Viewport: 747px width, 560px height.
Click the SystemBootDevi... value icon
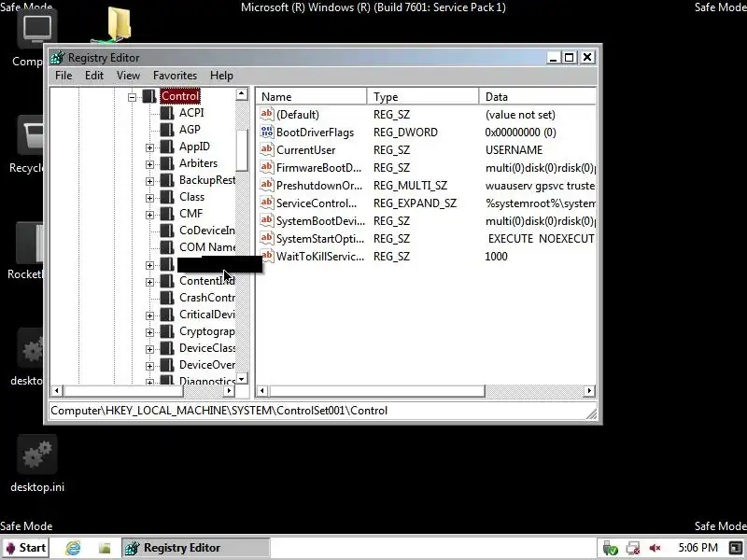[267, 220]
